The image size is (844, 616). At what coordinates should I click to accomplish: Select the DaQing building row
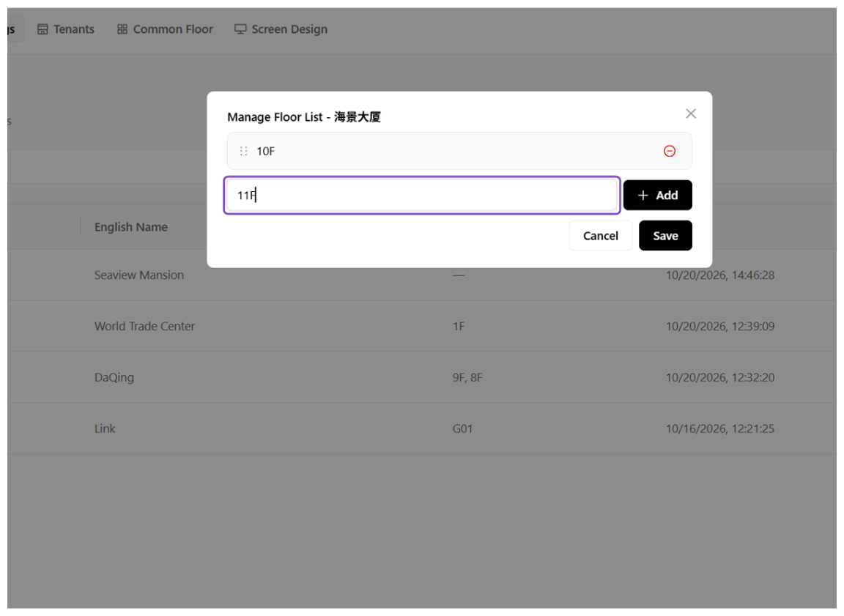[422, 377]
